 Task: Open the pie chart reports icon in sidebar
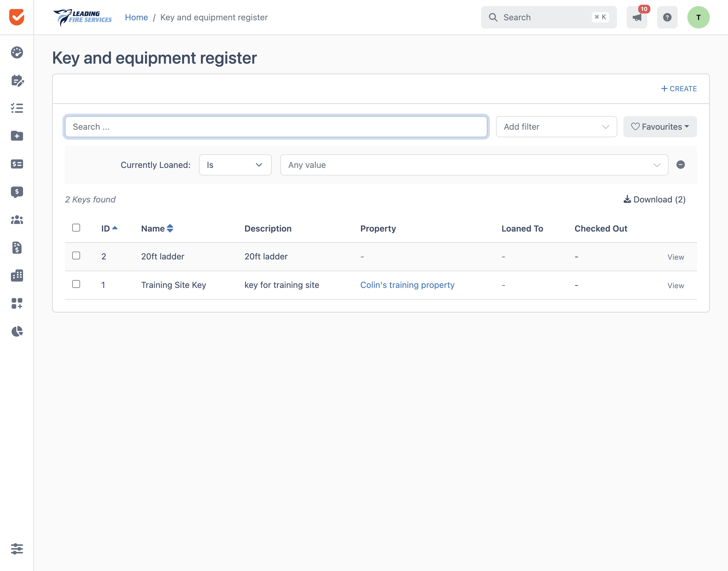[x=17, y=331]
